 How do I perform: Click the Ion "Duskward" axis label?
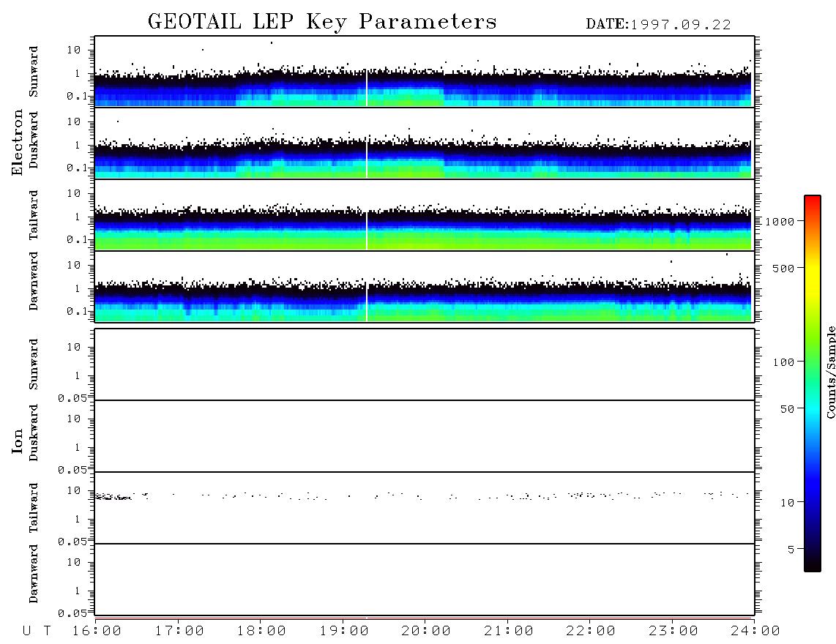click(33, 433)
